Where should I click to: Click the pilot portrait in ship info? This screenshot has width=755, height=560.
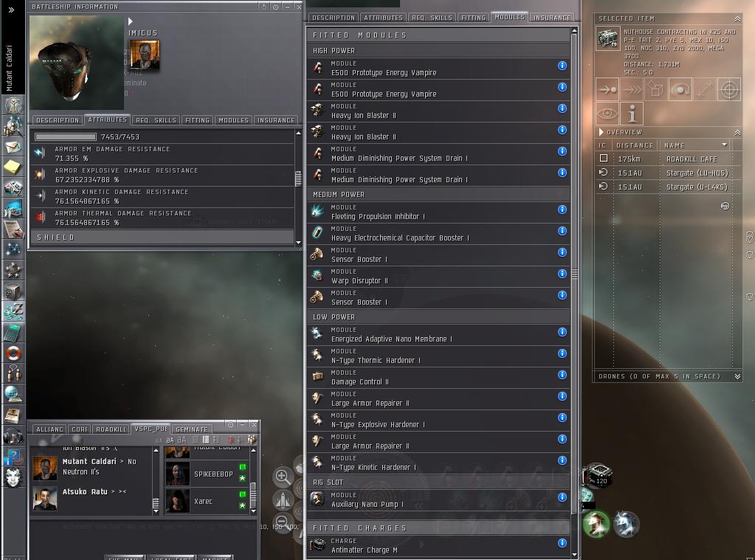click(145, 55)
